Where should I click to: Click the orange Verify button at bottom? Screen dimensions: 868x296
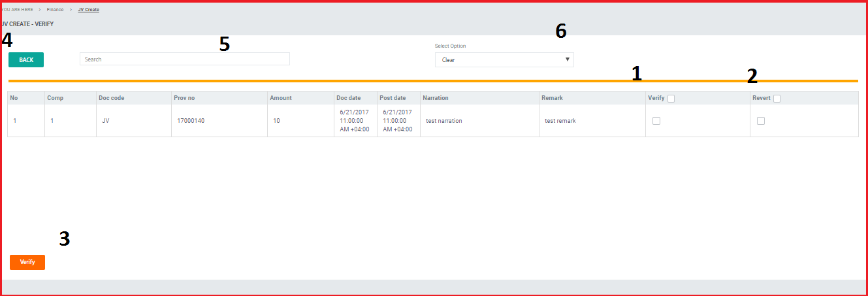pyautogui.click(x=27, y=262)
